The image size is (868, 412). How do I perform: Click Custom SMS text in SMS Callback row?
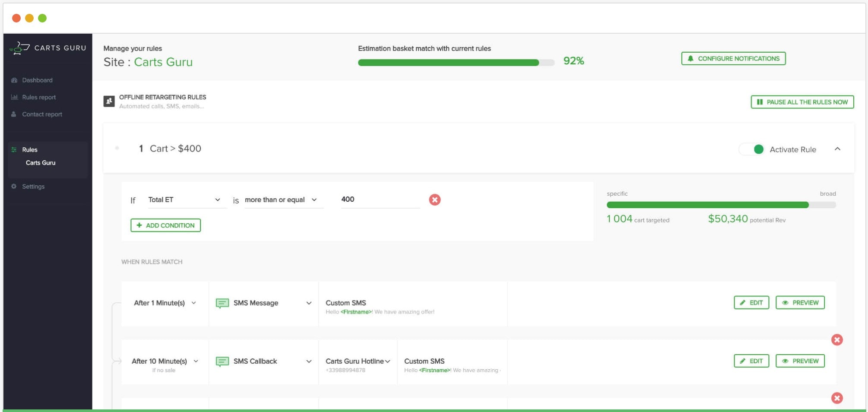click(424, 361)
